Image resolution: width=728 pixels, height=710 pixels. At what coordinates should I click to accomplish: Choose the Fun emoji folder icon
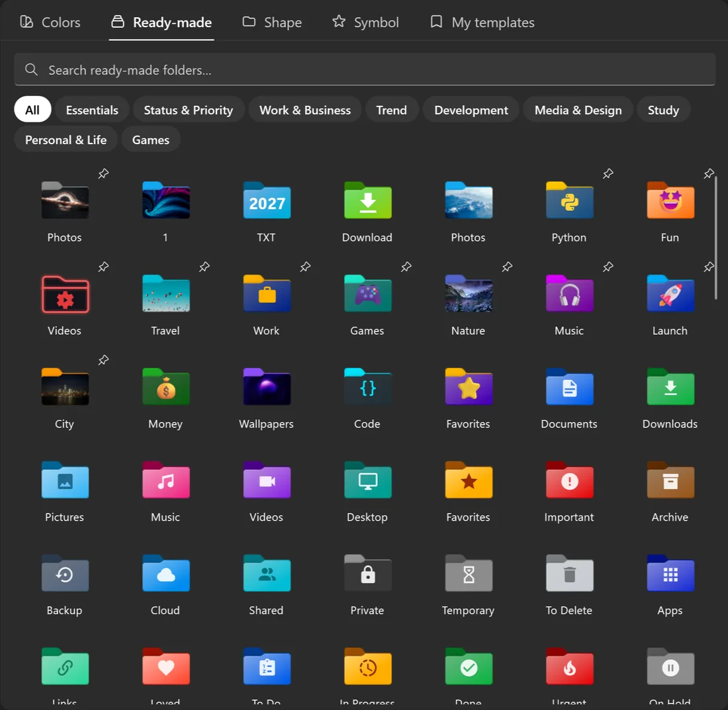point(670,200)
